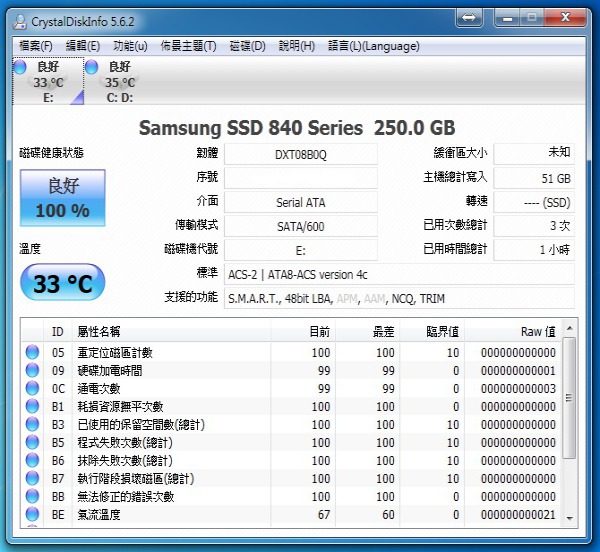Open the 說明(H) menu
Viewport: 600px width, 552px height.
coord(297,46)
